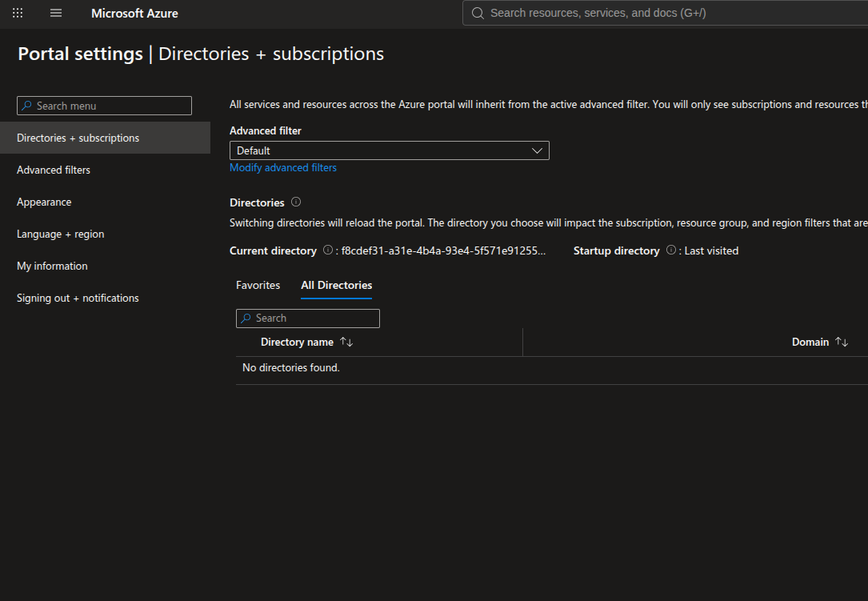Select the All Directories tab
Viewport: 868px width, 601px height.
[337, 285]
